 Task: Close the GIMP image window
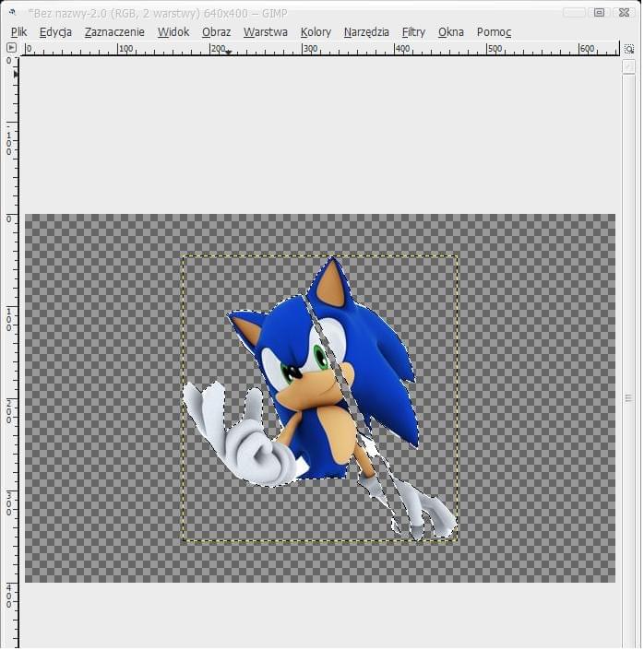pyautogui.click(x=626, y=12)
